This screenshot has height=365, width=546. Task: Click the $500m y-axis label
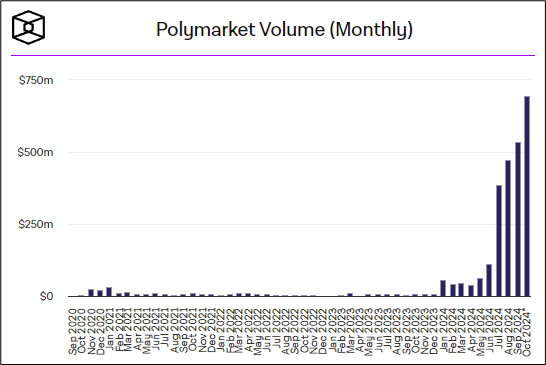(x=36, y=152)
